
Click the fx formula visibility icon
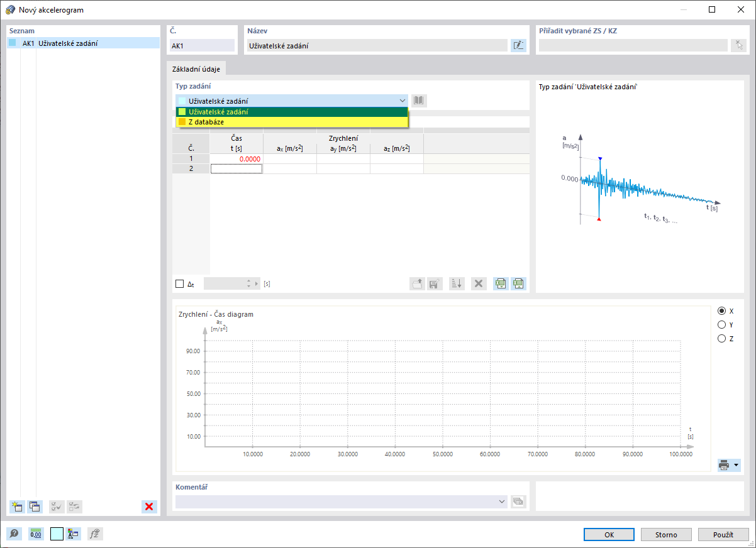coord(95,534)
